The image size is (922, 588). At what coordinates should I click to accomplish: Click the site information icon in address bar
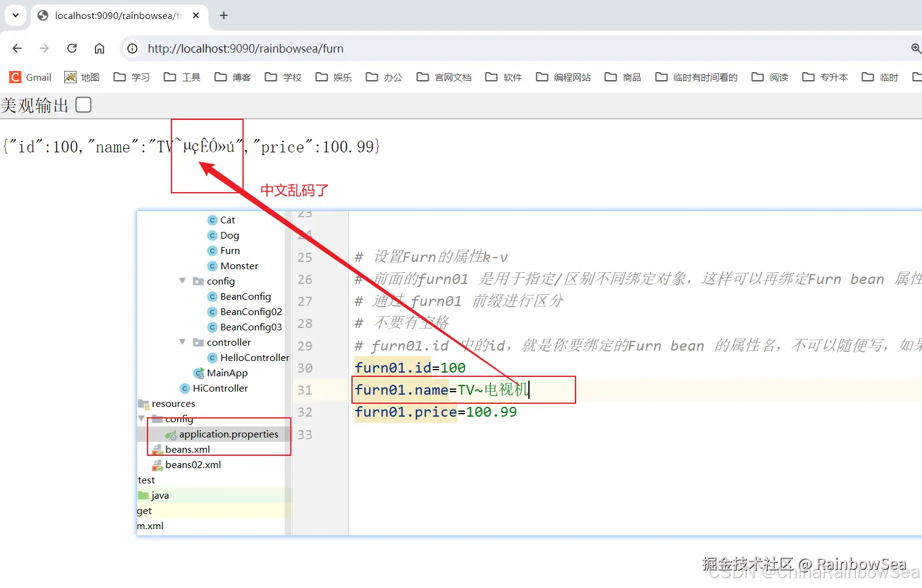[x=132, y=48]
